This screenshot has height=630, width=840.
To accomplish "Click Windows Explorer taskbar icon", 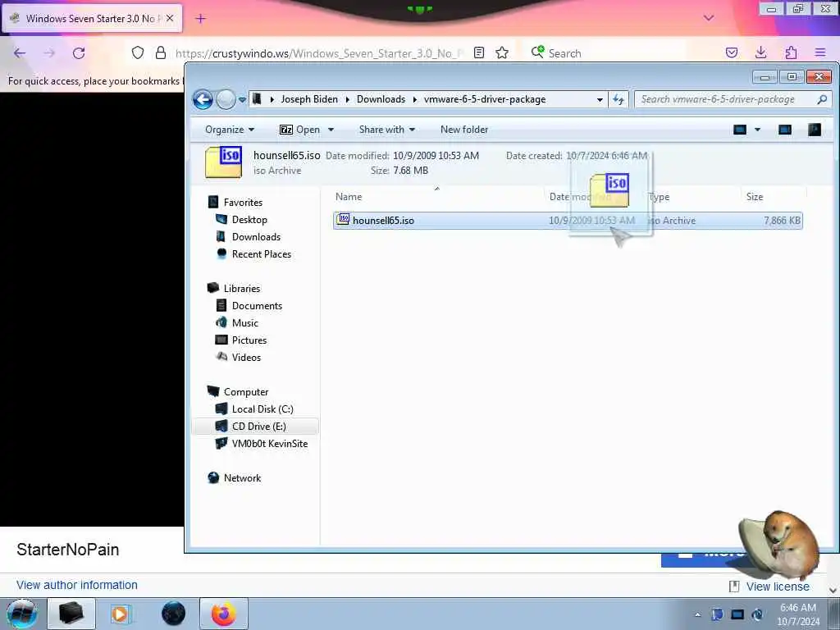I will tap(71, 614).
